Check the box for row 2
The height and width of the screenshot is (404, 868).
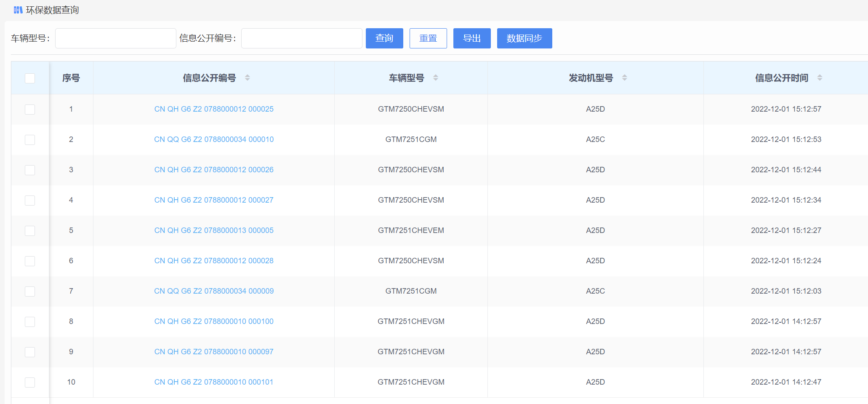tap(30, 140)
